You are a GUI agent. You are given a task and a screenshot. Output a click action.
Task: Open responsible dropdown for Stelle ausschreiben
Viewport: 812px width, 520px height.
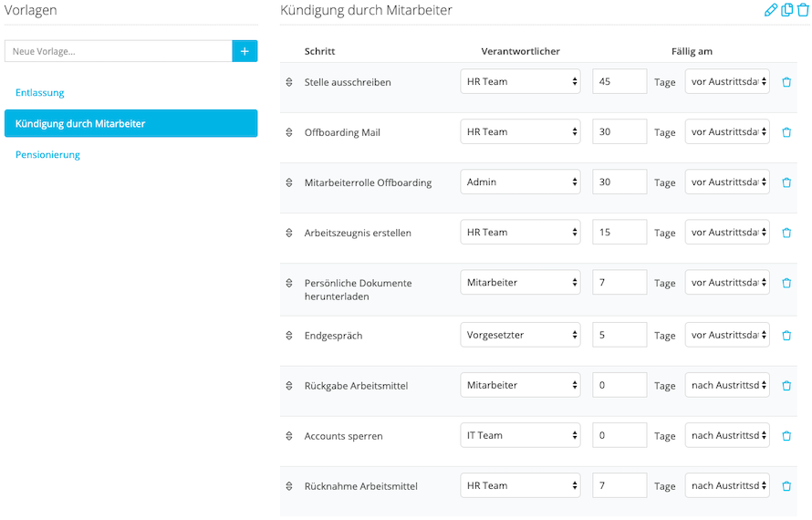[x=520, y=81]
